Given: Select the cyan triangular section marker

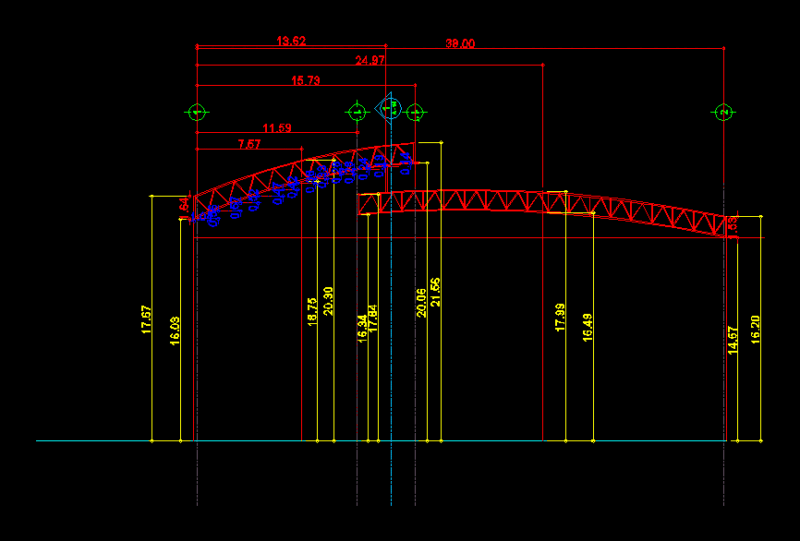Looking at the screenshot, I should coord(388,108).
